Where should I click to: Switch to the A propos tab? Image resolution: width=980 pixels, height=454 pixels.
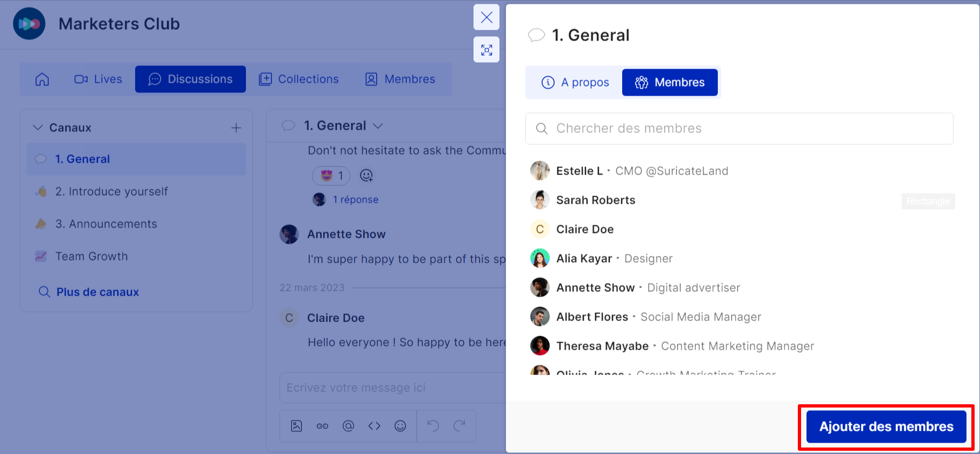tap(575, 83)
